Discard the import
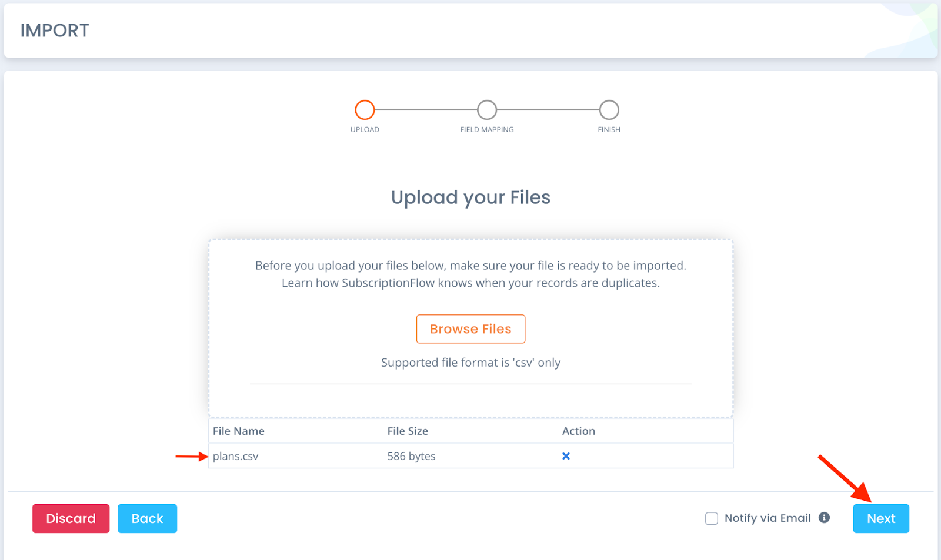The height and width of the screenshot is (560, 941). point(71,518)
